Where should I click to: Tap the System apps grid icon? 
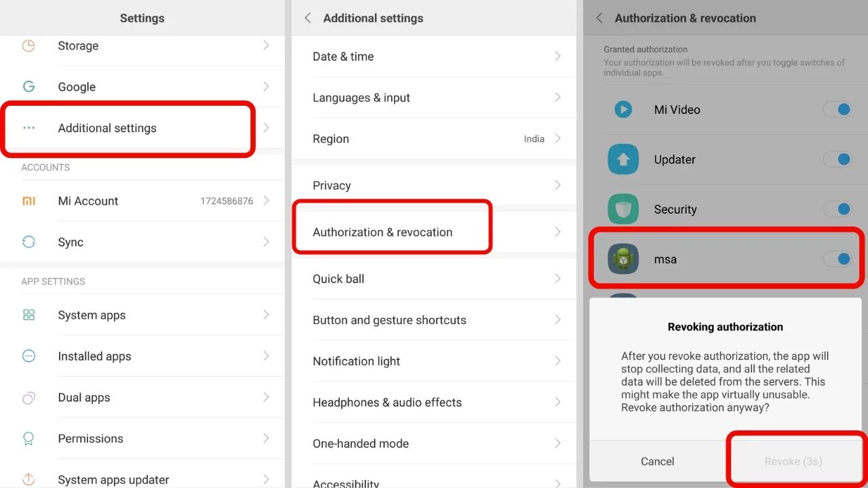[x=28, y=315]
